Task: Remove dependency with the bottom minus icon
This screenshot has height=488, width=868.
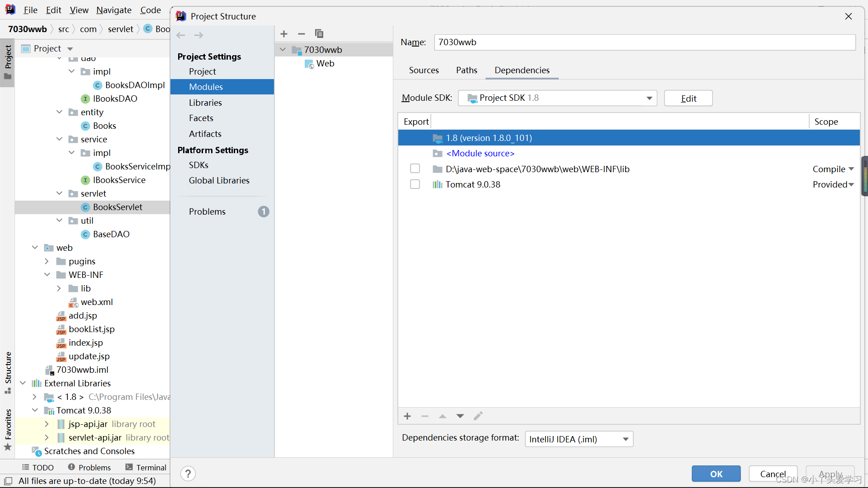Action: (x=425, y=416)
